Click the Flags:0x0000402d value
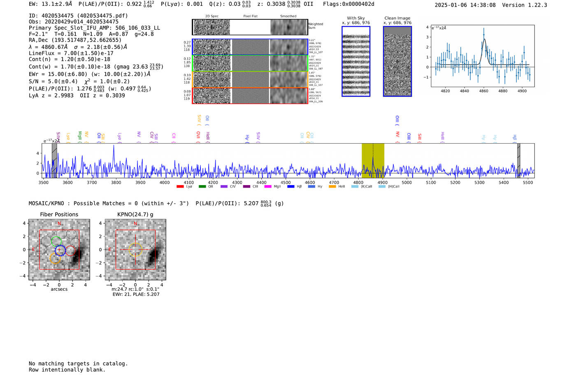576x392 pixels. point(348,4)
